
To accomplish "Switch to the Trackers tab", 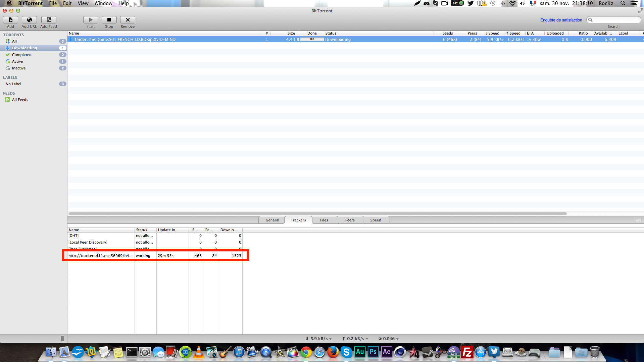I will coord(298,220).
